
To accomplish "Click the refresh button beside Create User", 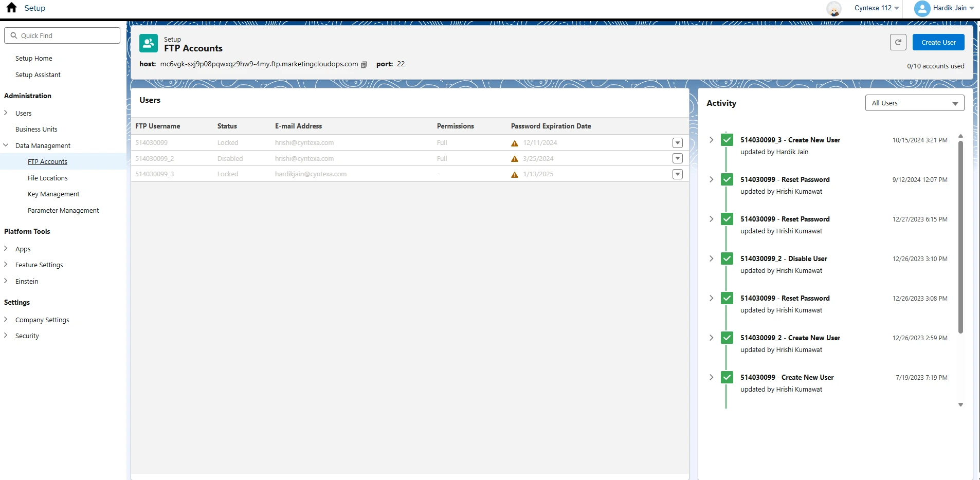I will (x=898, y=42).
